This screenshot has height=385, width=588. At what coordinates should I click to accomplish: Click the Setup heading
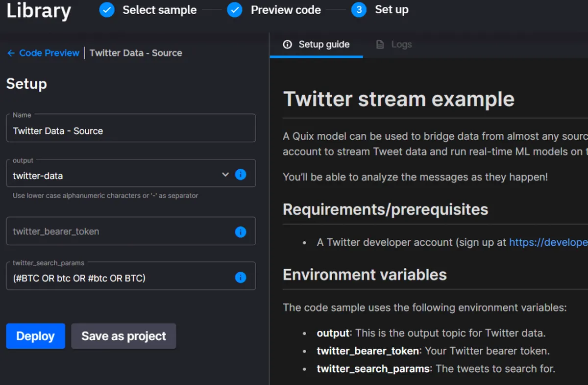(x=26, y=84)
